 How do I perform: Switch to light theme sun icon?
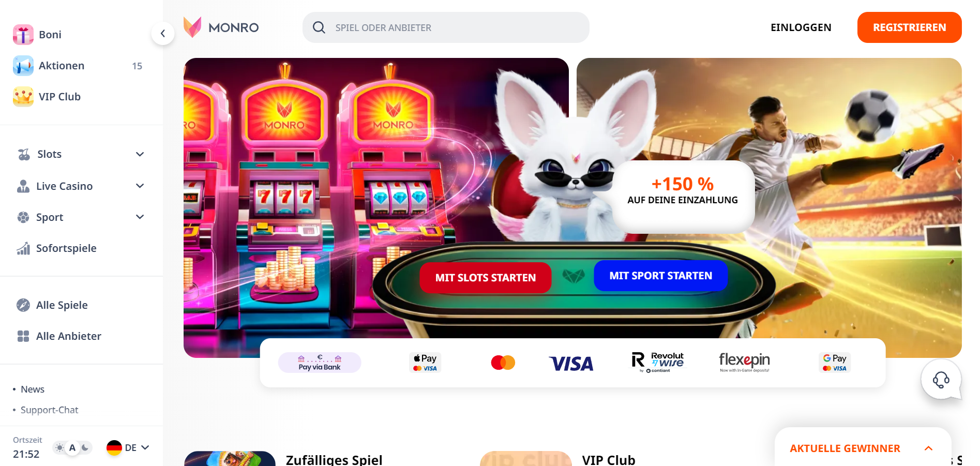coord(60,448)
